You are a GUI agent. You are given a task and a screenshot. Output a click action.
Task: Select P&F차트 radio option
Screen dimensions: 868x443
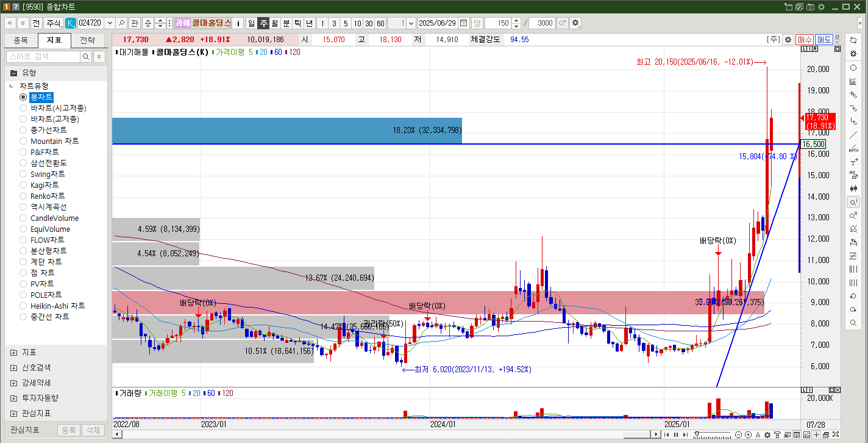pyautogui.click(x=23, y=152)
